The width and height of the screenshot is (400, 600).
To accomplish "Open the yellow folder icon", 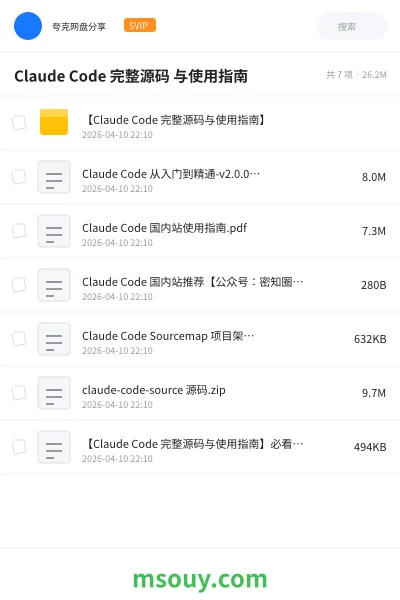I will [54, 122].
